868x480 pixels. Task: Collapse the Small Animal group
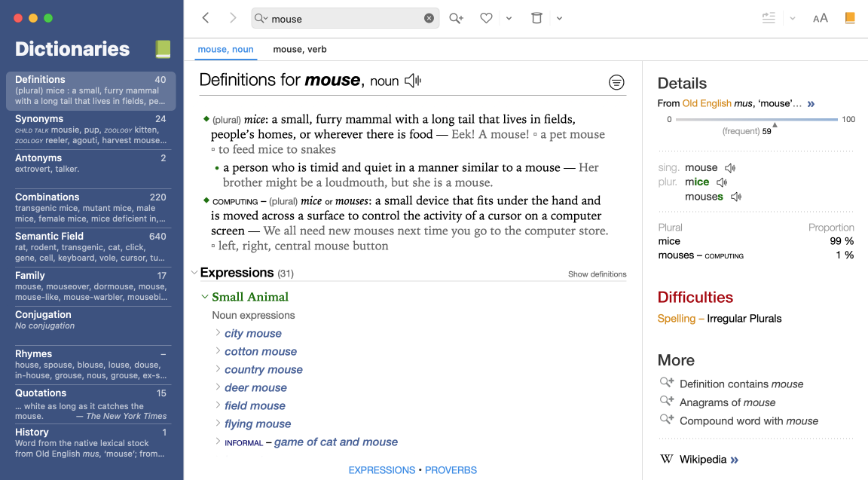[205, 297]
